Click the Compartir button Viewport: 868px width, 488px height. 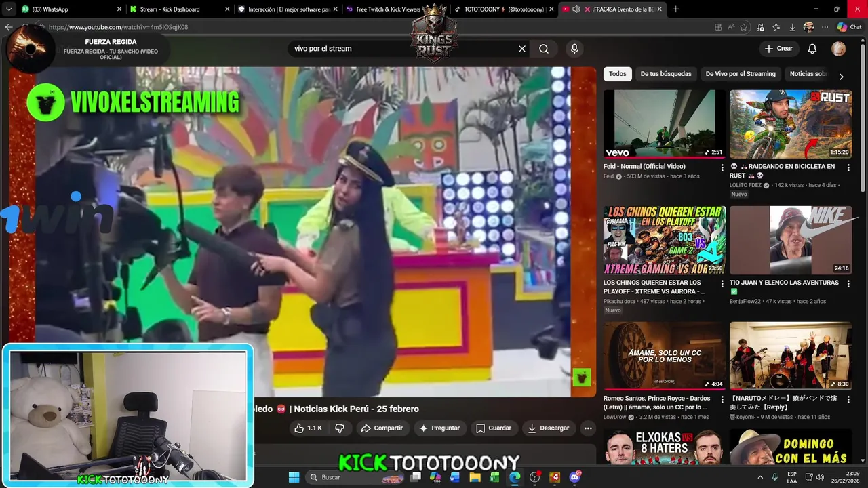coord(382,428)
